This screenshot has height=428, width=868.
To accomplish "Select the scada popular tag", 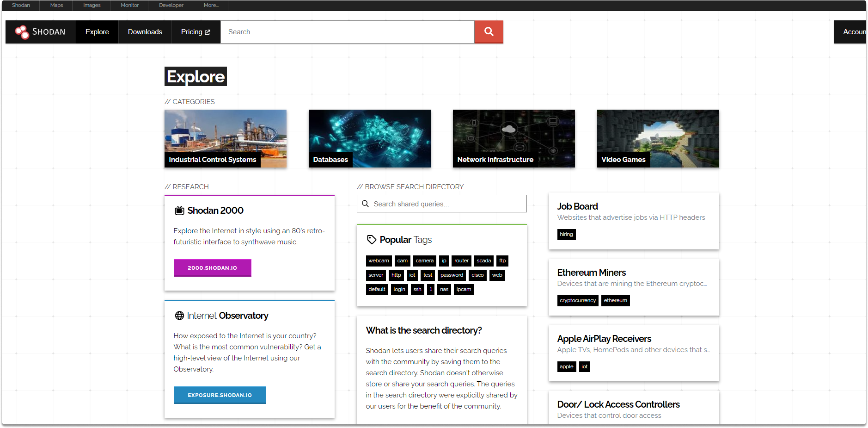I will point(484,261).
